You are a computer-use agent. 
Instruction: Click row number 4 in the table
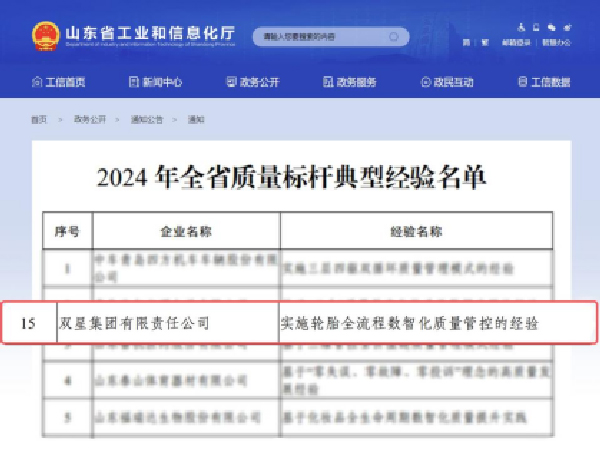(67, 381)
